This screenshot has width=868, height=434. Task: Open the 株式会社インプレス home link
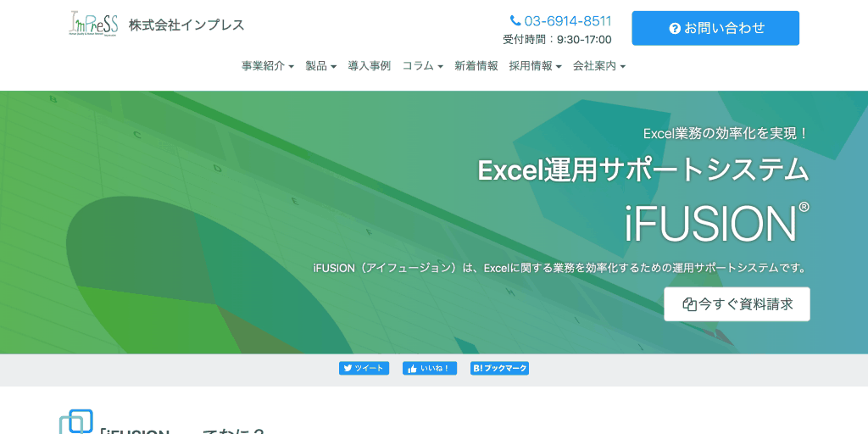pyautogui.click(x=186, y=25)
